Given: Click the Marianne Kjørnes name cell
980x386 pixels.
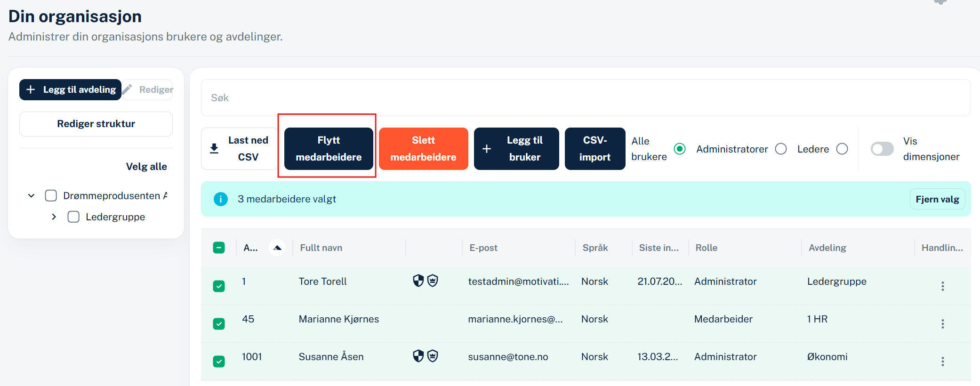Looking at the screenshot, I should 339,319.
